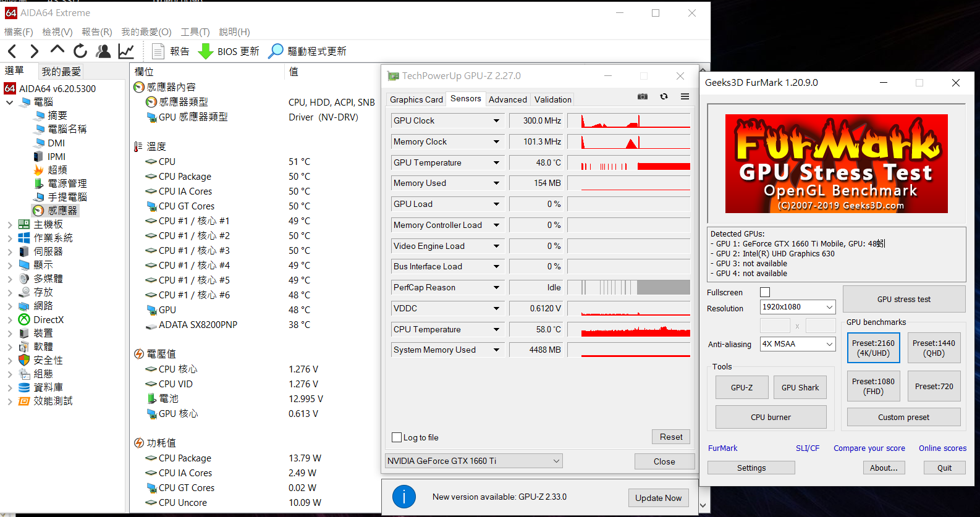The image size is (980, 517).
Task: Expand the 作業系統 operating system node
Action: (9, 238)
